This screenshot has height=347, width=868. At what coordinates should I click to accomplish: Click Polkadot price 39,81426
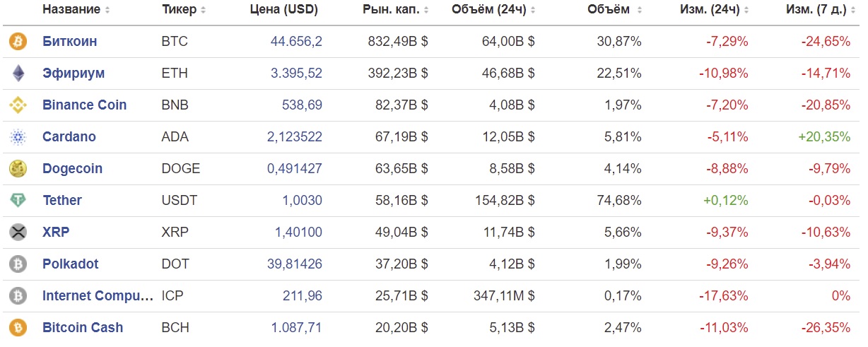295,264
